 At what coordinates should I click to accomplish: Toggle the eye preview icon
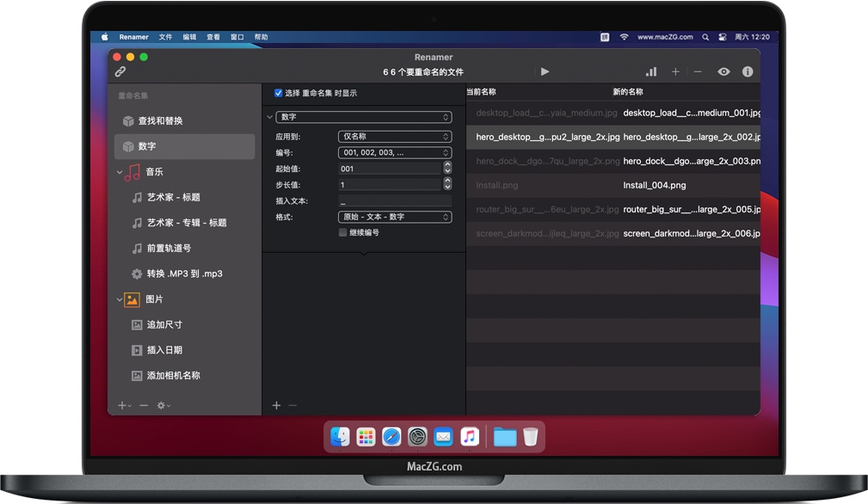[x=723, y=72]
